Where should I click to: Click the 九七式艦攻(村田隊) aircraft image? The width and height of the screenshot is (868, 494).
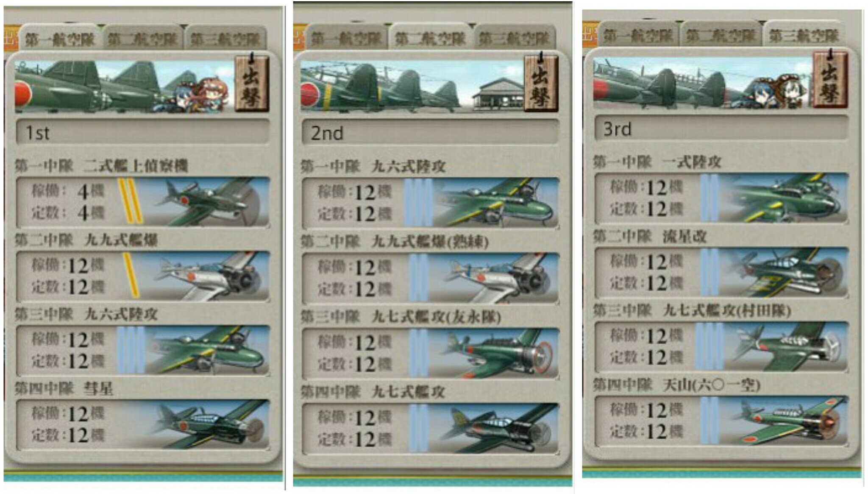(784, 346)
